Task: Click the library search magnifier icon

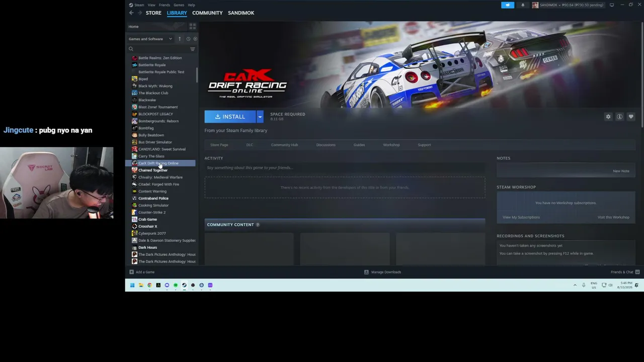Action: pos(131,49)
